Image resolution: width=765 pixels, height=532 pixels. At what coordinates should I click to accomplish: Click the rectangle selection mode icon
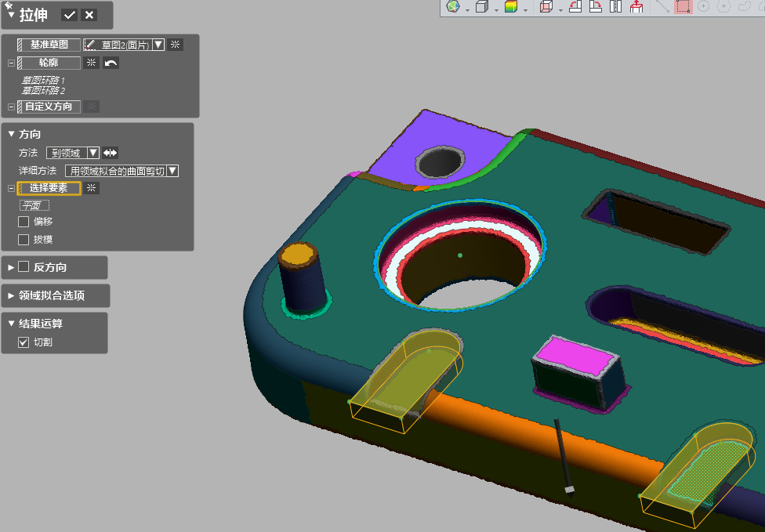tap(683, 7)
